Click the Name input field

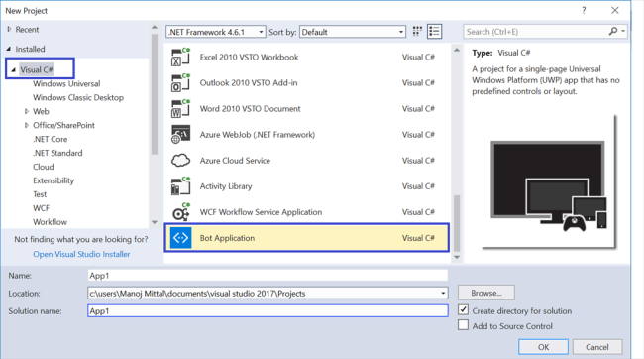(268, 276)
